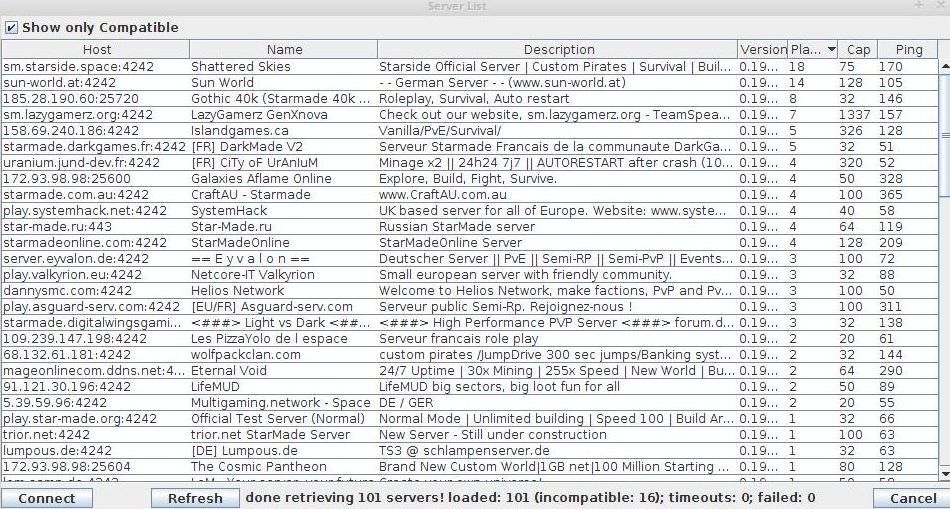Select host 185.28.190.60:25720
This screenshot has height=509, width=950.
pyautogui.click(x=71, y=99)
